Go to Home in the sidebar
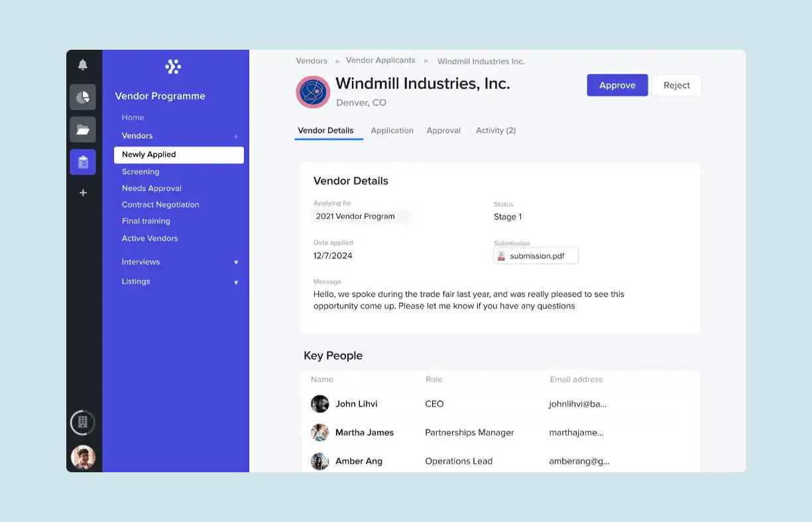Screen dimensions: 812x522 click(133, 117)
